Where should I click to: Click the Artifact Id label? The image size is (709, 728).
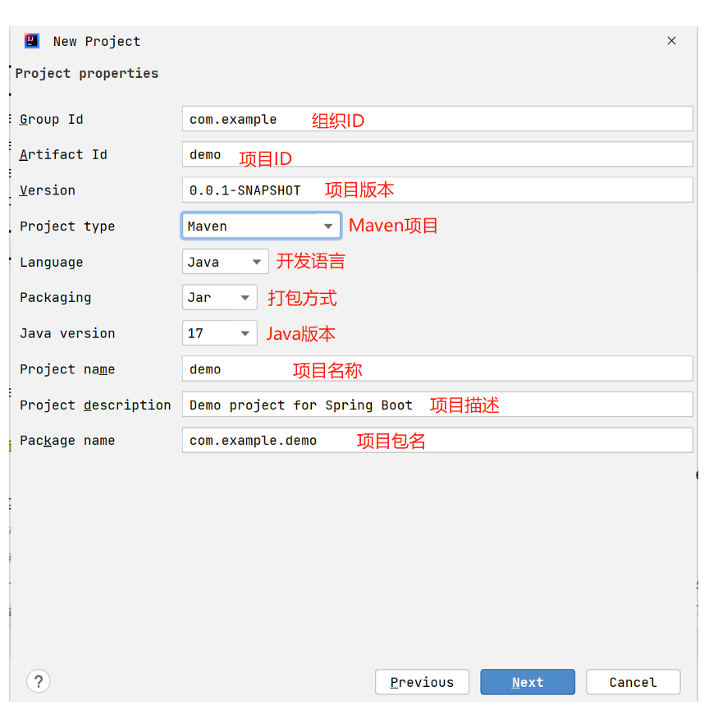63,154
